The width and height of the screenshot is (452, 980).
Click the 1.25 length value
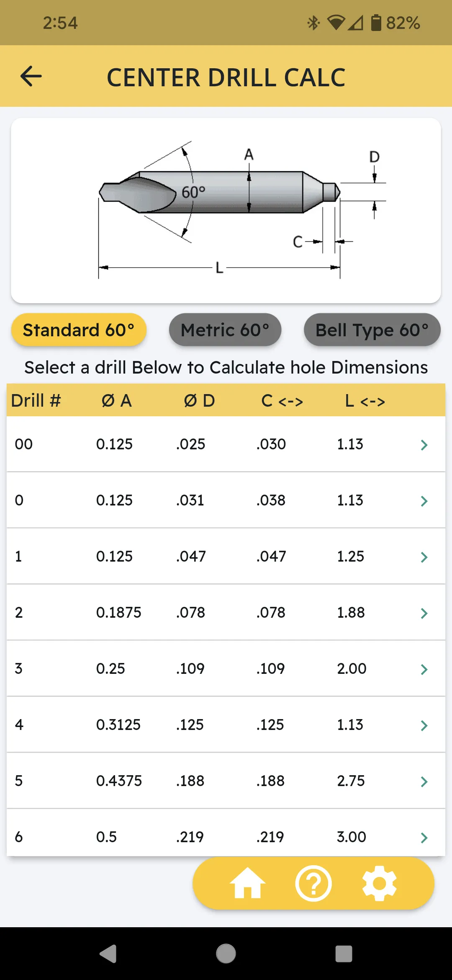[x=351, y=556]
